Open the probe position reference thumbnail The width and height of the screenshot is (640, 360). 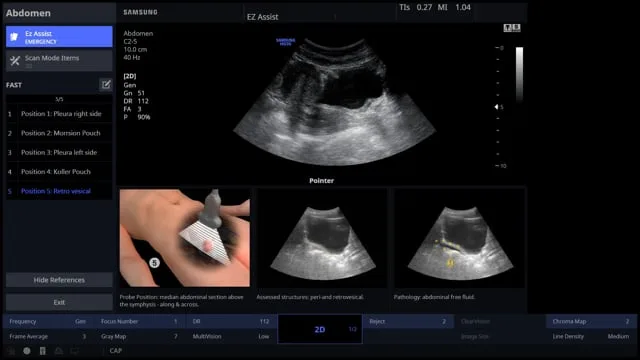[185, 238]
